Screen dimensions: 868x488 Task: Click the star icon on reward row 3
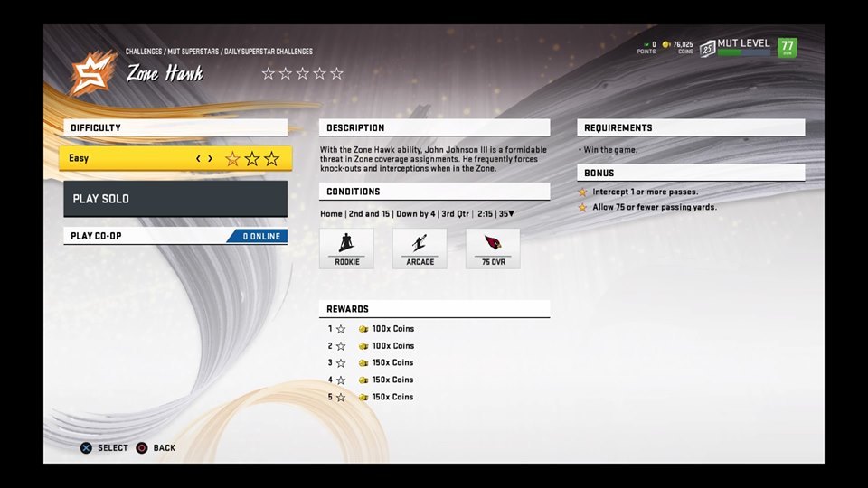[341, 363]
